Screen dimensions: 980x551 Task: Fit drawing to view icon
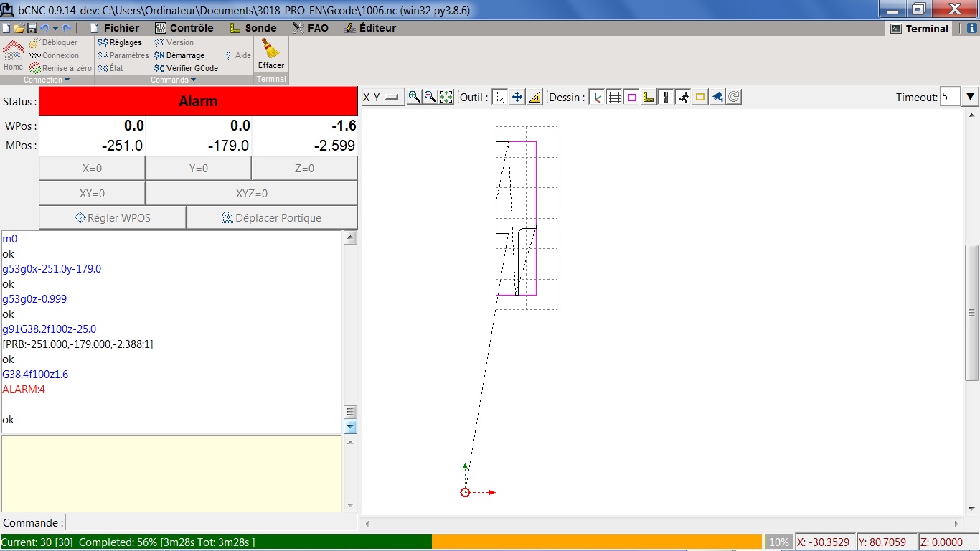[x=446, y=97]
